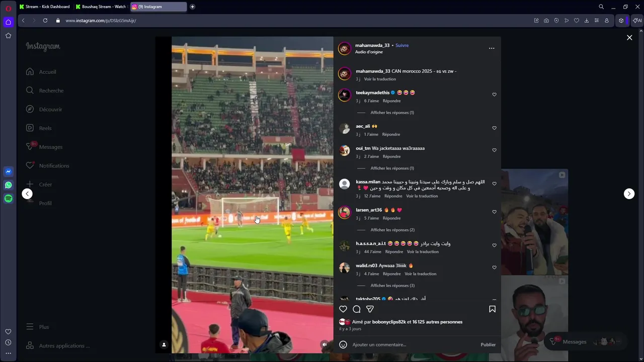Expand replies under larsen_art36's comment

coord(392,230)
